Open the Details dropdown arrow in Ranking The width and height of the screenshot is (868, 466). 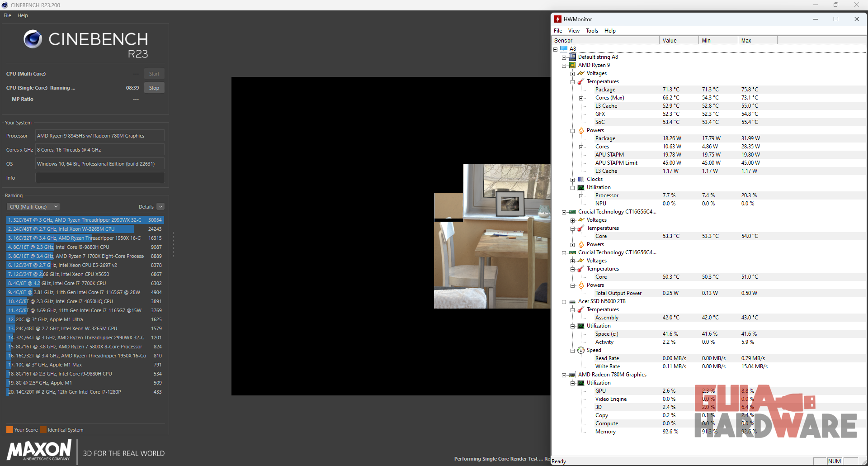pos(160,207)
